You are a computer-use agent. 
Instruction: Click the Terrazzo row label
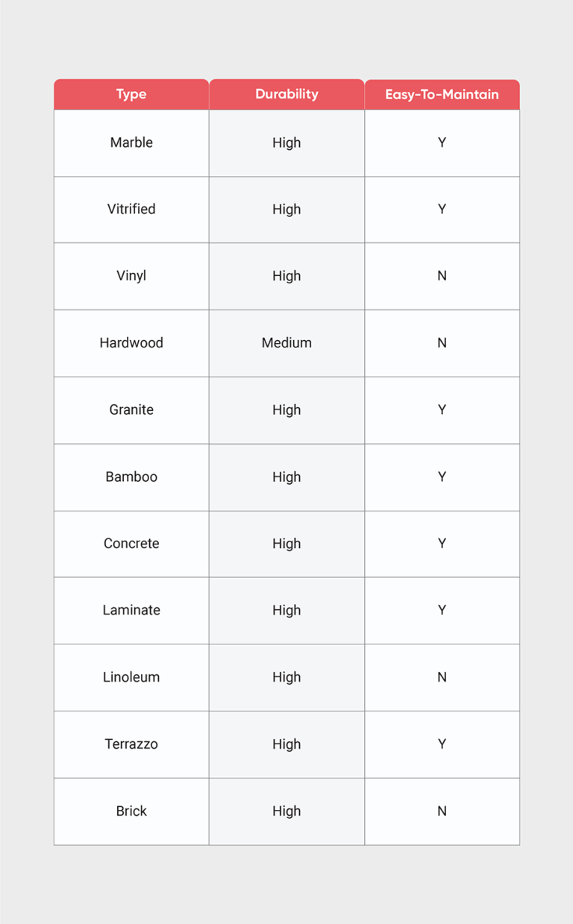click(131, 744)
